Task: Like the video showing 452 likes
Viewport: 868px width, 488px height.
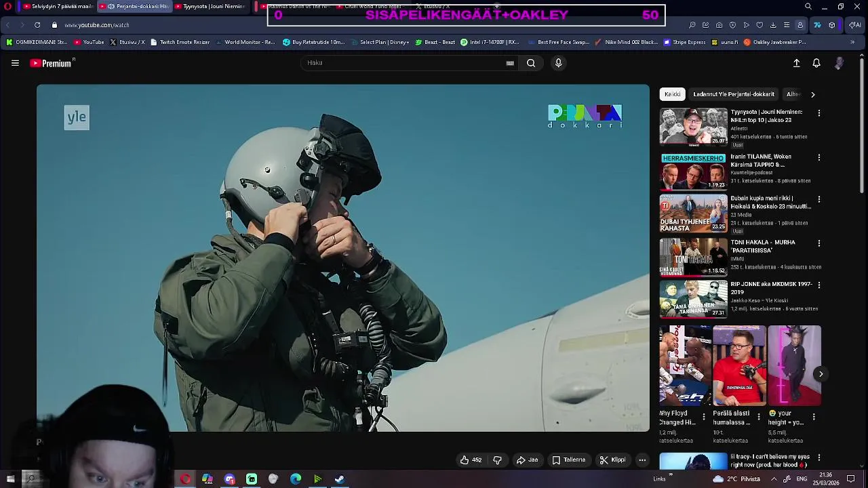Action: point(471,460)
